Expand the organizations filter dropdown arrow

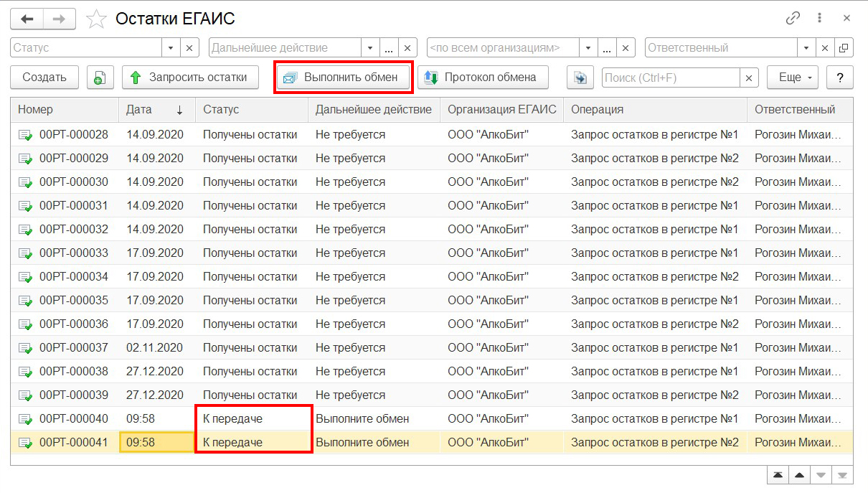(x=588, y=48)
